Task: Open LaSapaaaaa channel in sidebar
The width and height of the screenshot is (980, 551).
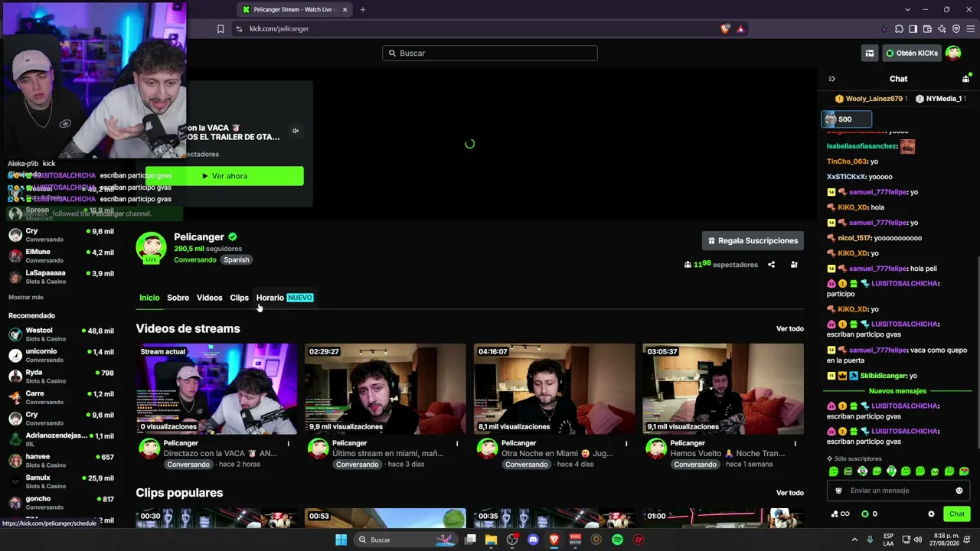Action: pyautogui.click(x=61, y=276)
